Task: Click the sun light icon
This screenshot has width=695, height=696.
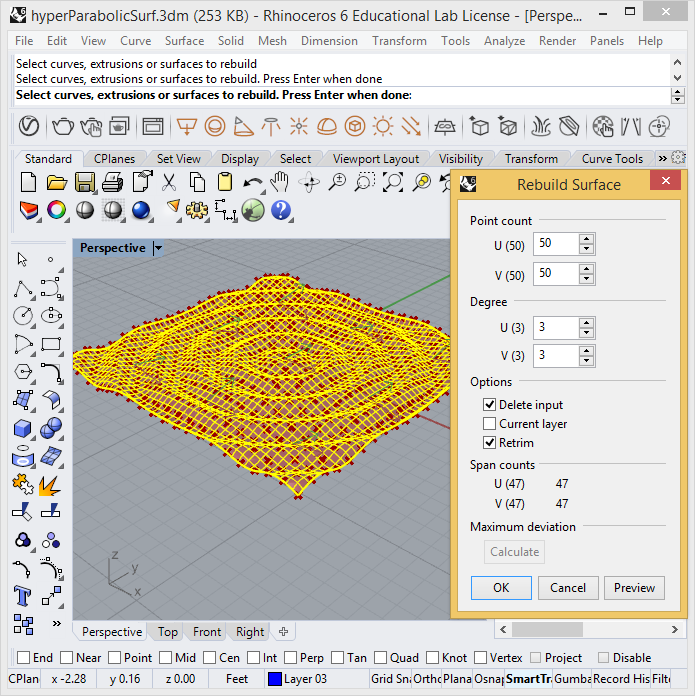Action: point(383,127)
